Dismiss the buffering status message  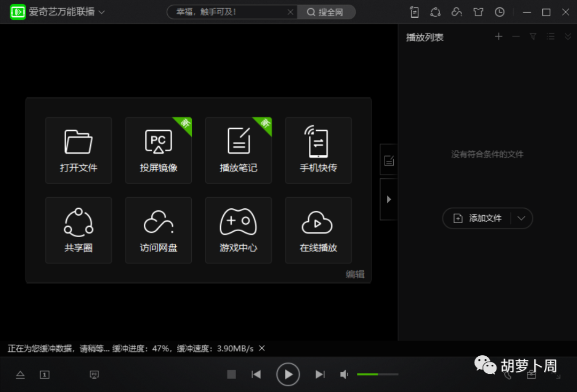[x=262, y=348]
